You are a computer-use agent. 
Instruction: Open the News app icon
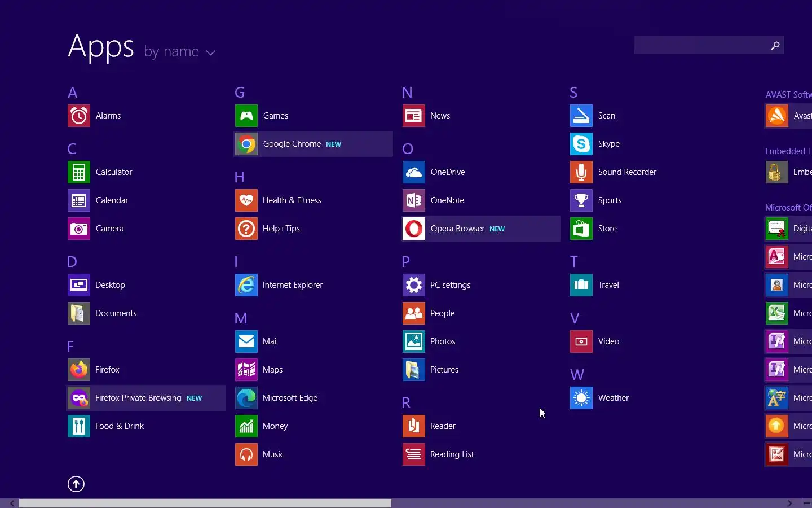point(414,116)
